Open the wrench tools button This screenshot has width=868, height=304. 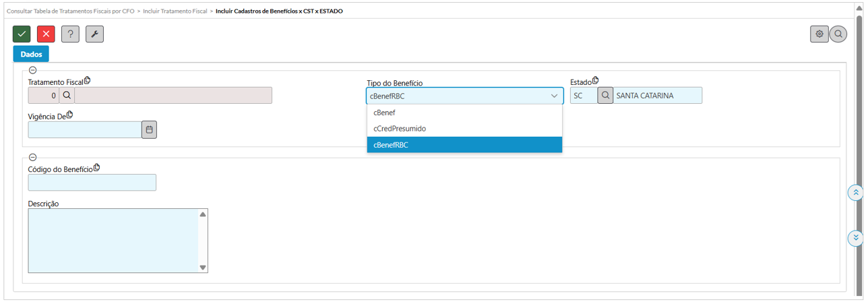94,34
